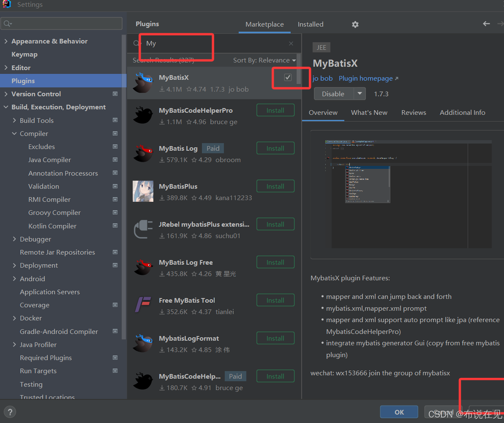Viewport: 504px width, 423px height.
Task: Click project-level icon next to Run Targets
Action: tap(115, 371)
